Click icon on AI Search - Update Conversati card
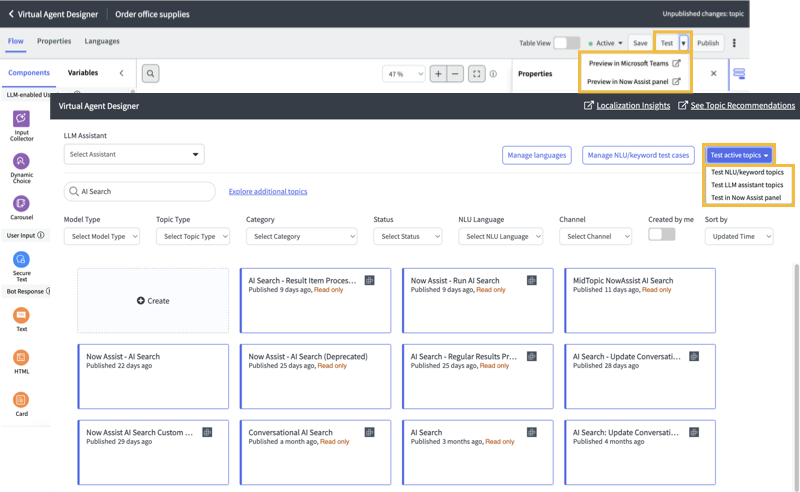The height and width of the screenshot is (492, 800). pyautogui.click(x=694, y=356)
